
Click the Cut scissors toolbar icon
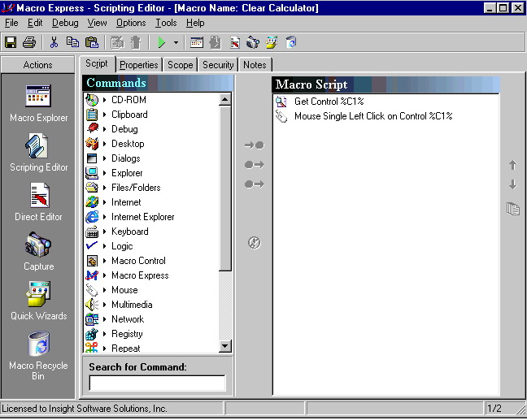54,42
